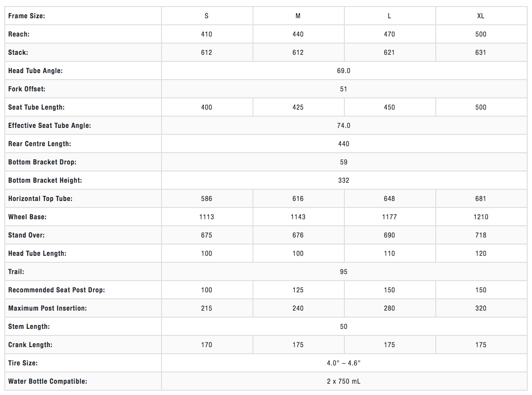This screenshot has width=532, height=395.
Task: Click Head Tube Length value for L
Action: 389,254
